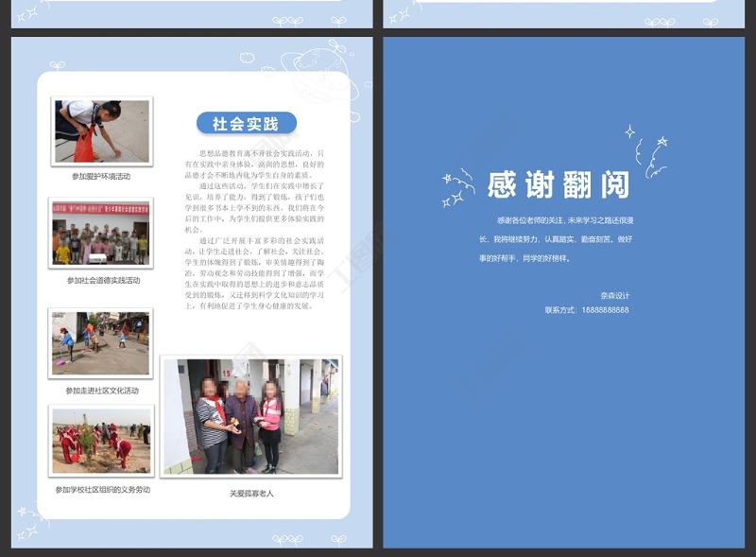Click the 参加学校社区组织的义务劳动 planting photo

click(101, 441)
